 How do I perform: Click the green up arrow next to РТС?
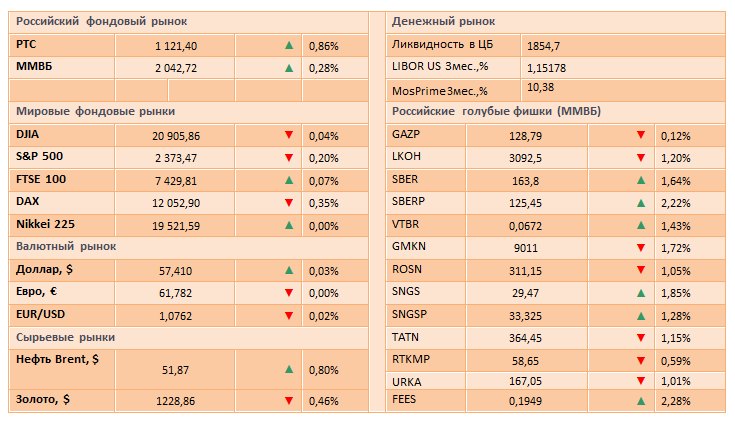tap(288, 45)
